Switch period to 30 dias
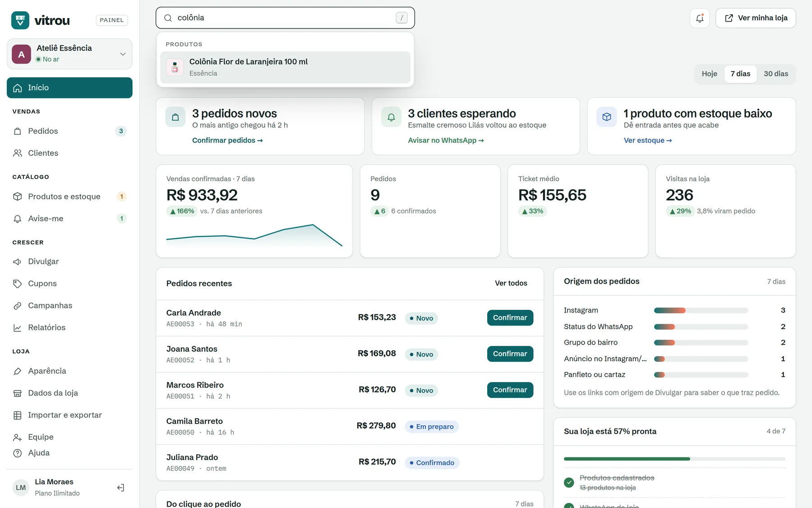 click(776, 74)
